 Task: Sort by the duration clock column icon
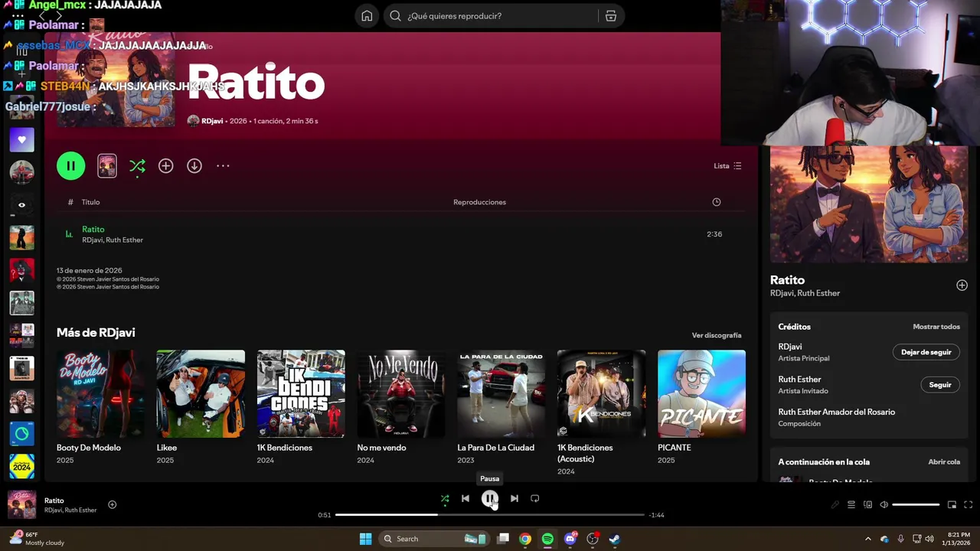point(716,202)
